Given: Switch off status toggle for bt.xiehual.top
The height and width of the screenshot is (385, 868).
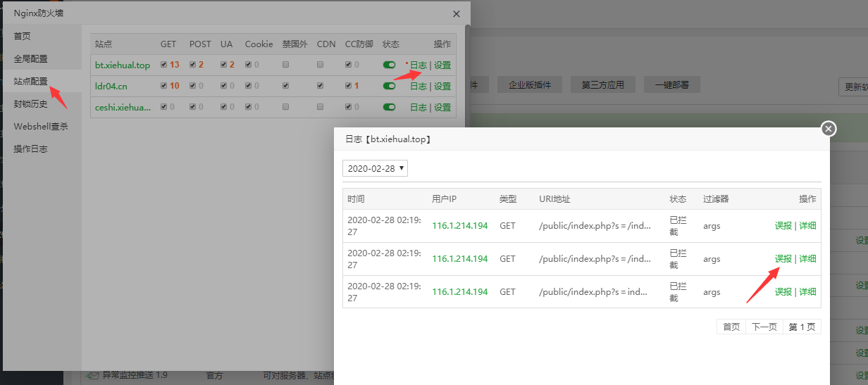Looking at the screenshot, I should tap(389, 65).
